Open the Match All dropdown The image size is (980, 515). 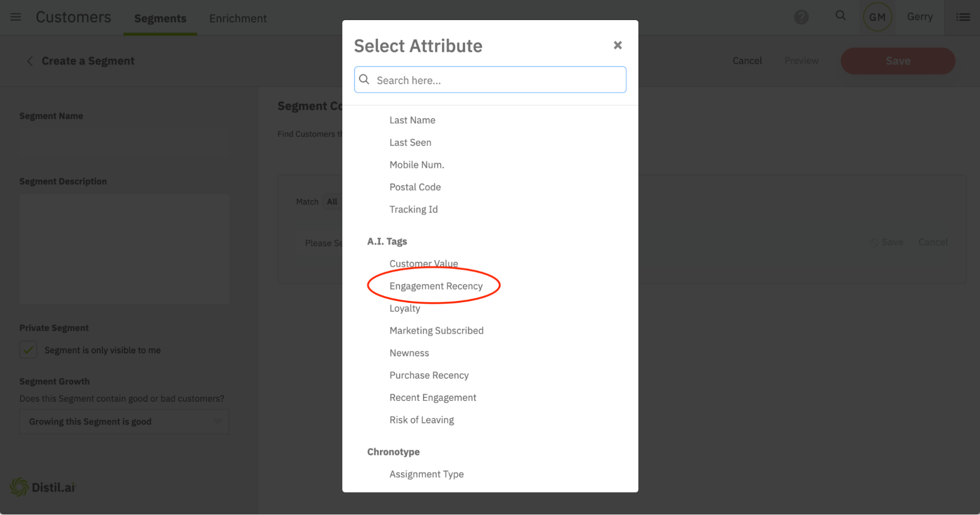[x=332, y=201]
